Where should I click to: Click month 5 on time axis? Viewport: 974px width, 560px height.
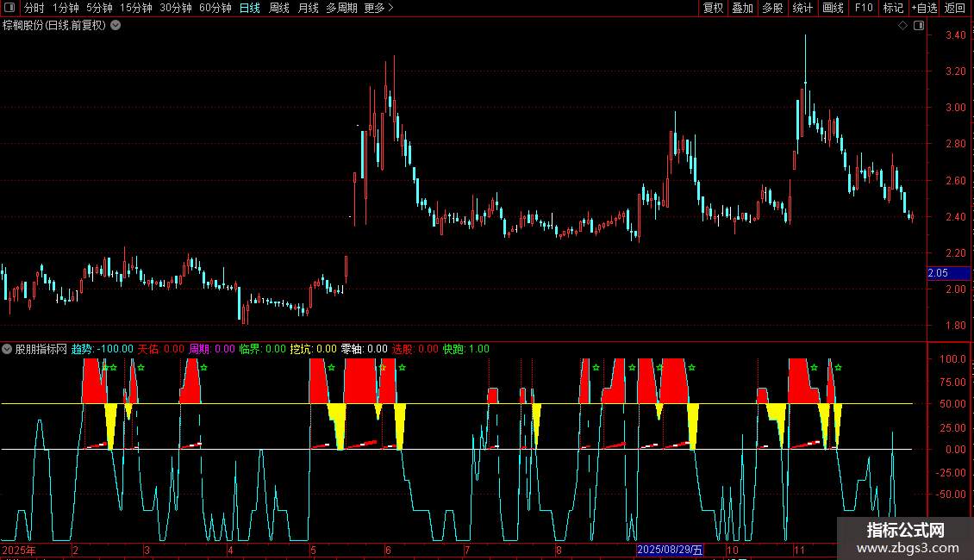point(313,550)
